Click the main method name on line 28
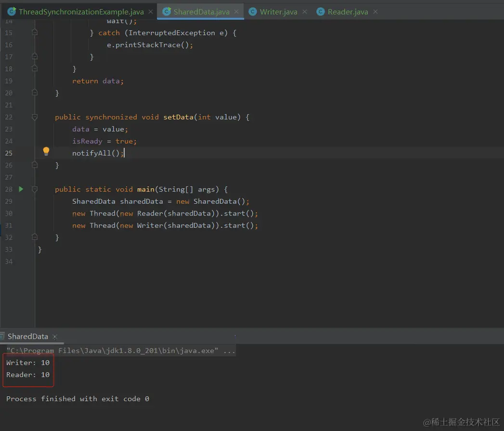The image size is (504, 431). [145, 189]
